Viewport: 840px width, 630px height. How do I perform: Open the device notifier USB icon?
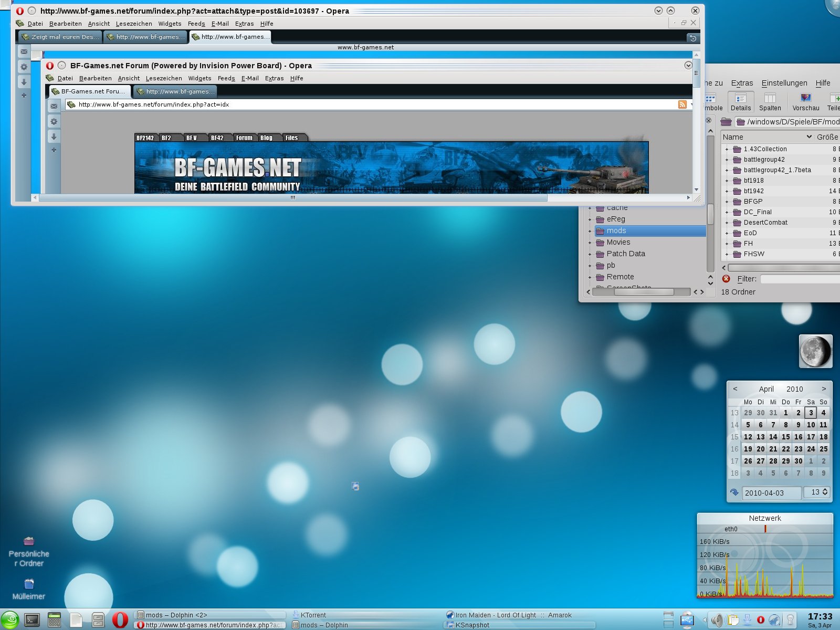tap(687, 620)
